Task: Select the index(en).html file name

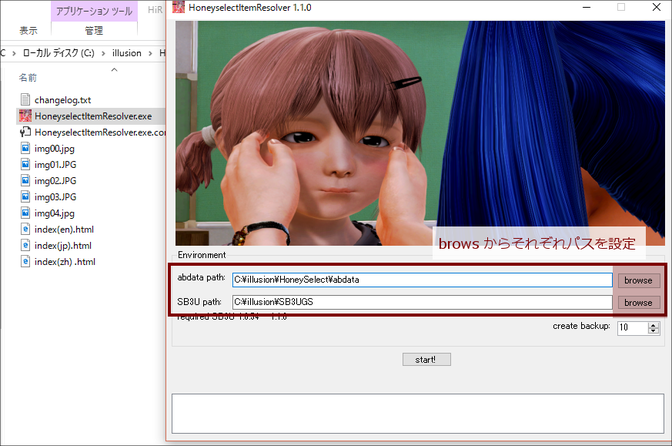Action: click(x=64, y=230)
